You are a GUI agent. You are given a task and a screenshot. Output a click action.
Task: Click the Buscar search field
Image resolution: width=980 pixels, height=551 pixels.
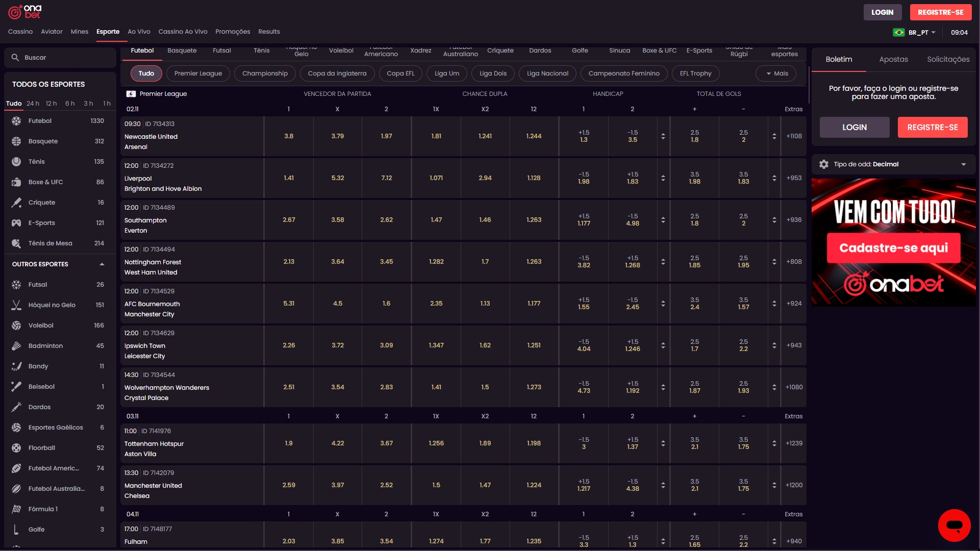click(60, 58)
